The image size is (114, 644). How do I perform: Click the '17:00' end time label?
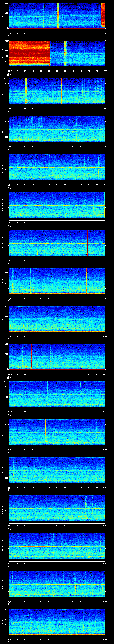click(105, 601)
